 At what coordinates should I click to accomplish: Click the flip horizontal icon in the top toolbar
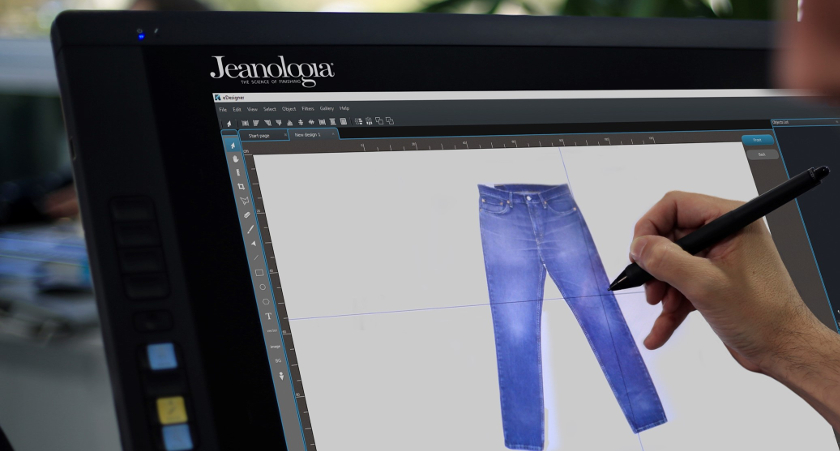(x=311, y=122)
